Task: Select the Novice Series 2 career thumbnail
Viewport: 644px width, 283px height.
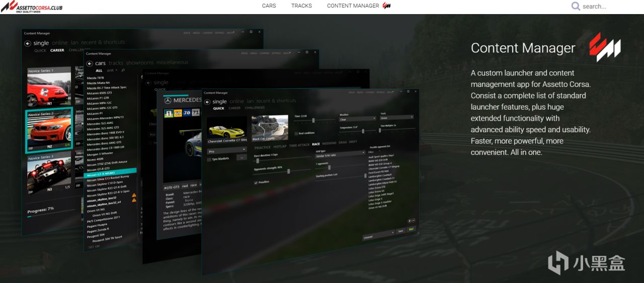Action: coord(49,130)
